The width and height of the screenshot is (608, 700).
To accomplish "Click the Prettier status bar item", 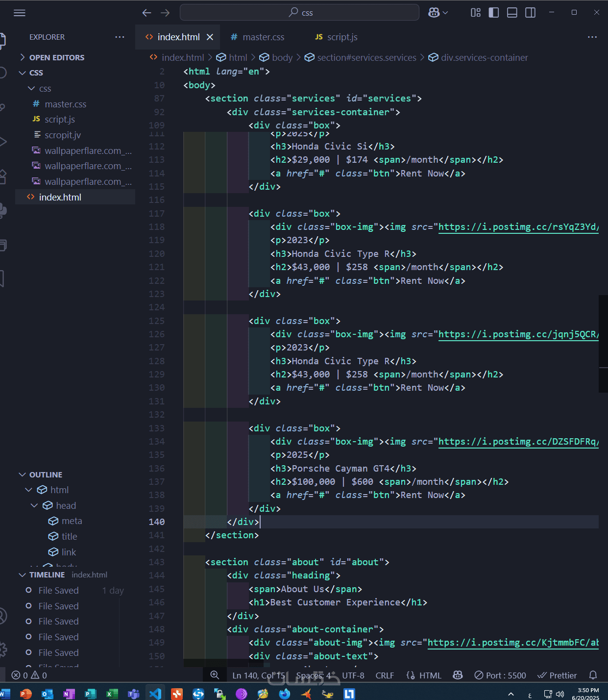I will pyautogui.click(x=557, y=675).
